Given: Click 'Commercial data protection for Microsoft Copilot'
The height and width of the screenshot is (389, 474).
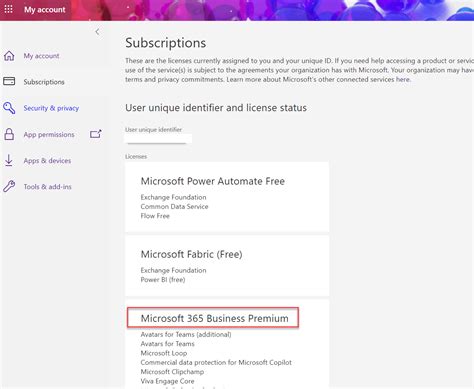Looking at the screenshot, I should (216, 362).
